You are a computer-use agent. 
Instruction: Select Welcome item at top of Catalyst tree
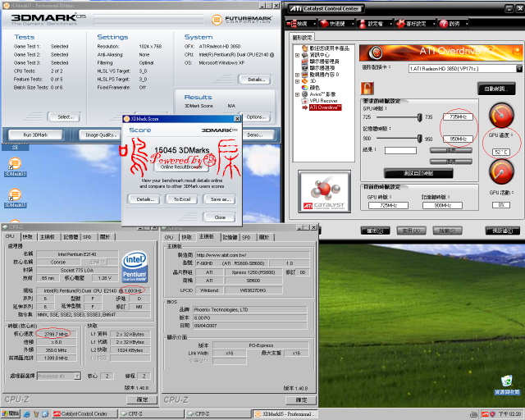pos(326,48)
